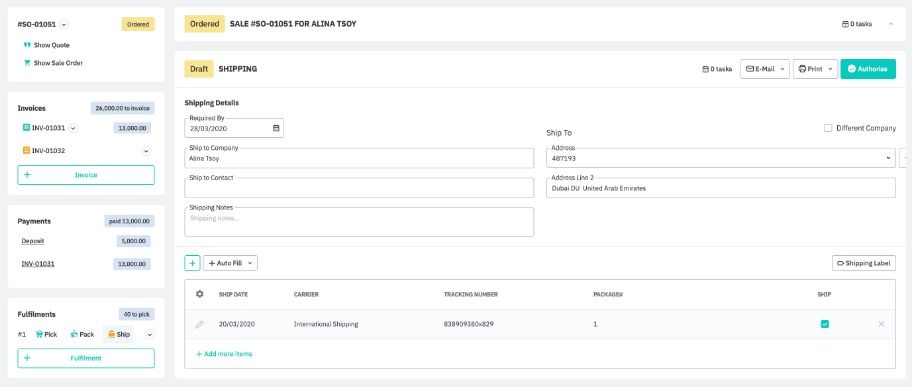Remove the International Shipping row with X

coord(881,324)
